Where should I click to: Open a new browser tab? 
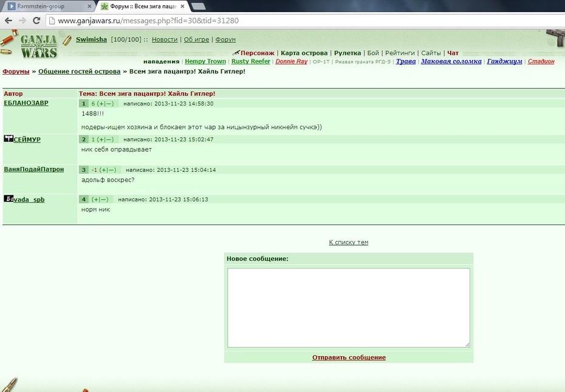pos(198,6)
